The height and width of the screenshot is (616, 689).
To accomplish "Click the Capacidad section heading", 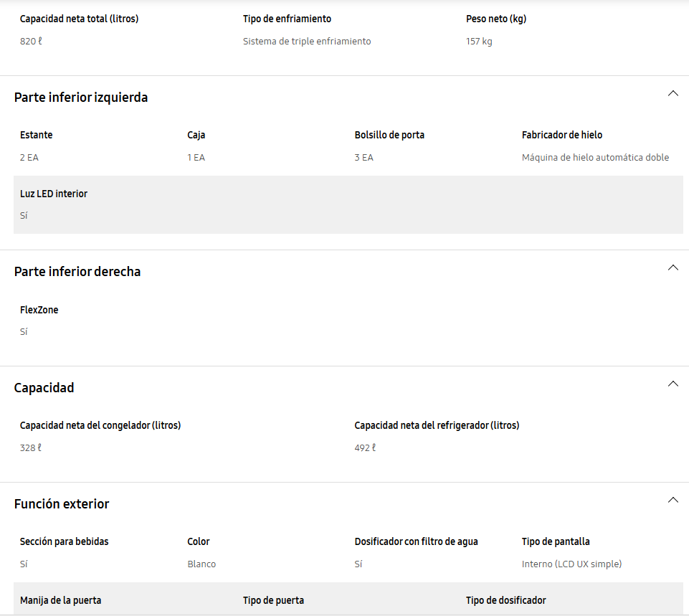I will (44, 388).
